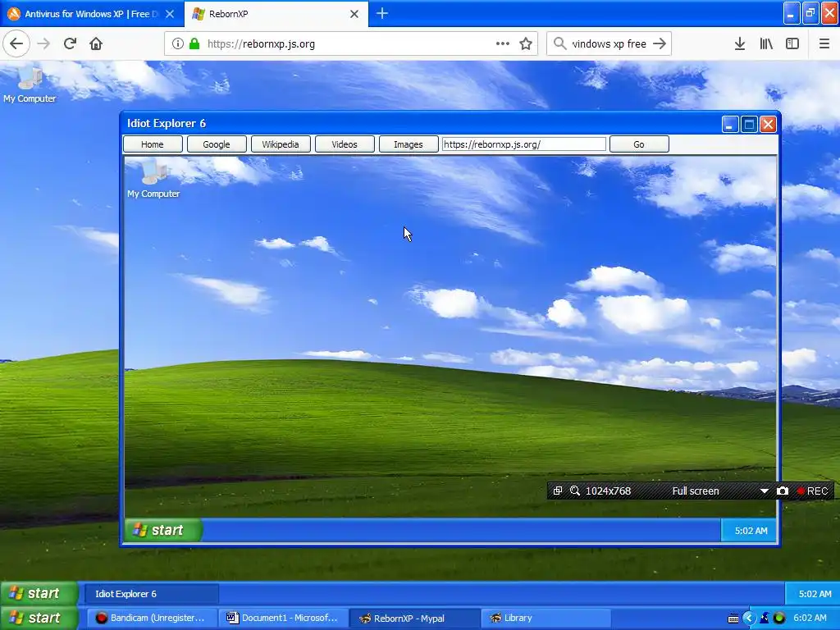Bookmark this page with the star icon
Image resolution: width=840 pixels, height=630 pixels.
pyautogui.click(x=526, y=44)
